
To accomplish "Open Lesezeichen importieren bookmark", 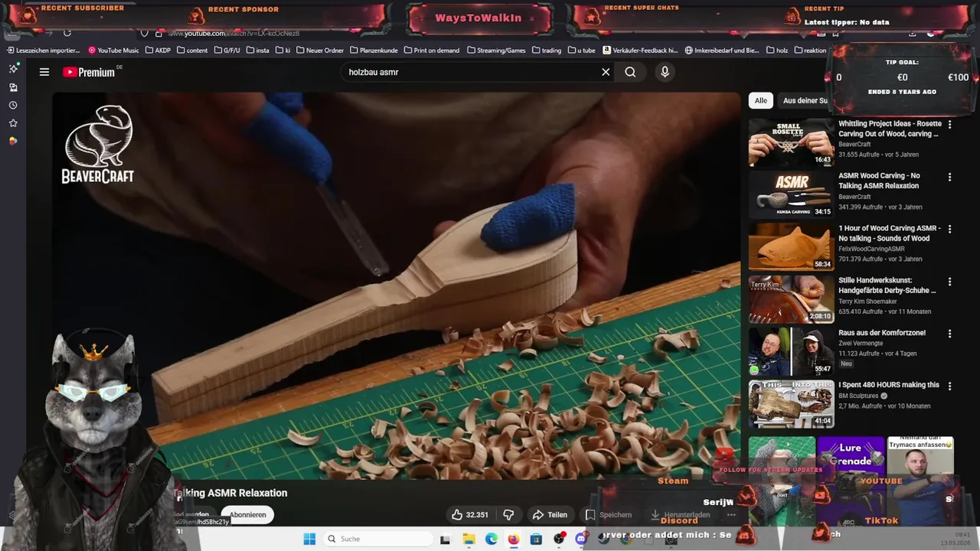I will (x=44, y=51).
